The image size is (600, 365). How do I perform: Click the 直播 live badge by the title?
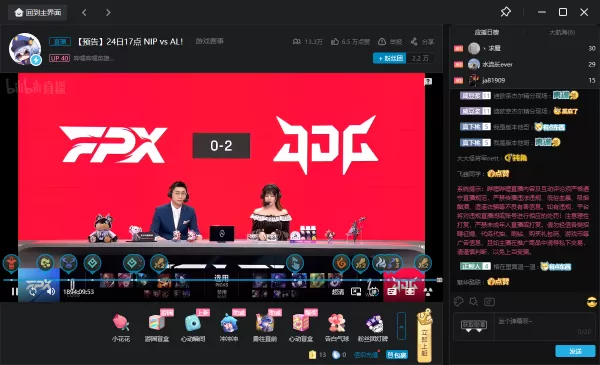(x=60, y=41)
